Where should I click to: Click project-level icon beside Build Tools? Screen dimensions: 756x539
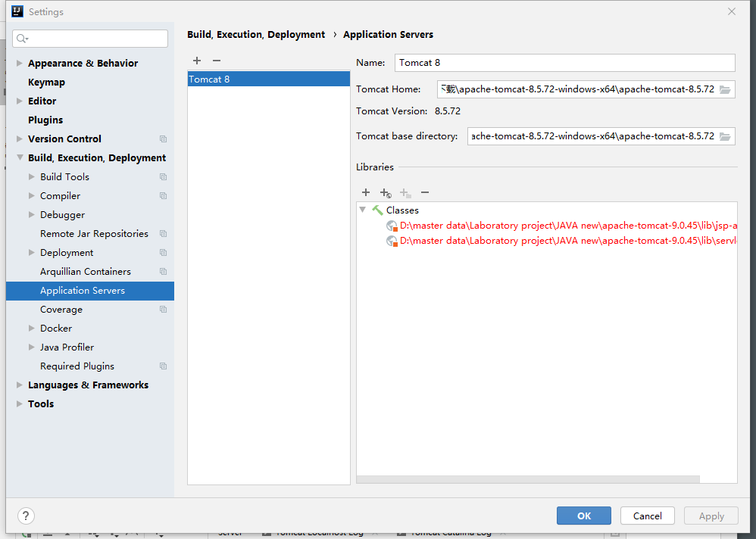[x=163, y=177]
